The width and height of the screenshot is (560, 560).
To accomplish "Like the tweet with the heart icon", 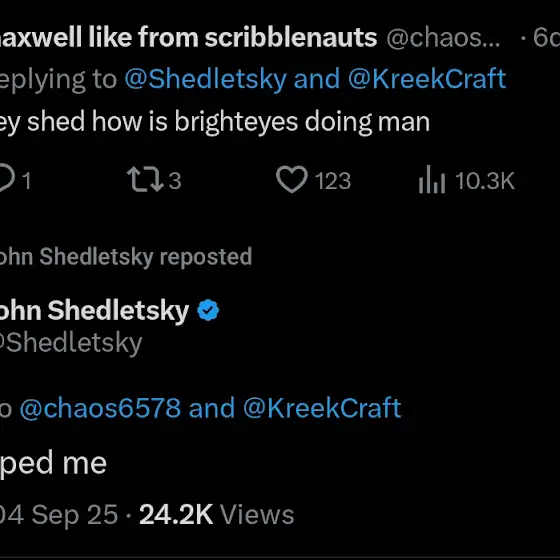I will 292,179.
